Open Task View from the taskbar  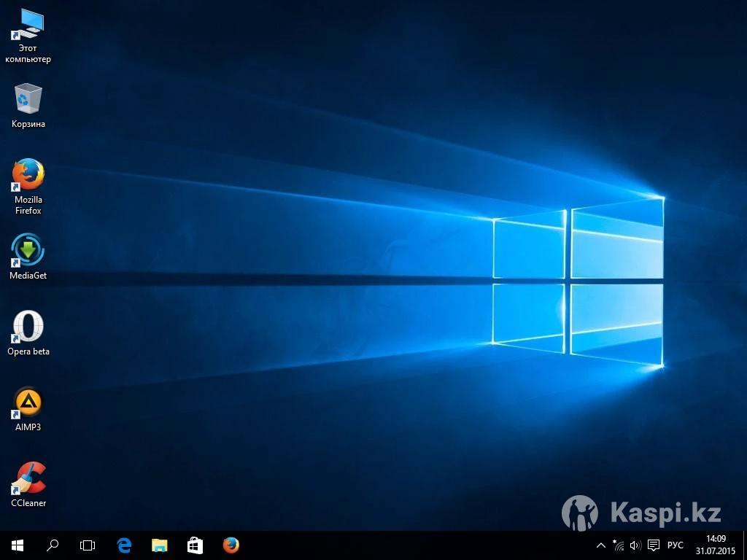tap(88, 545)
